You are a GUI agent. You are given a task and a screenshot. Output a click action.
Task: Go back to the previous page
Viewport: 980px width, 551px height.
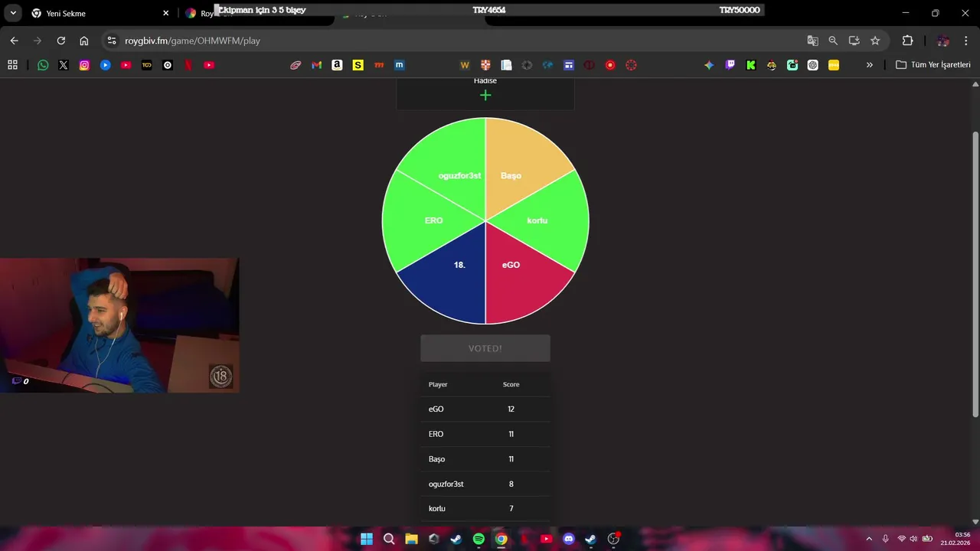click(x=14, y=41)
